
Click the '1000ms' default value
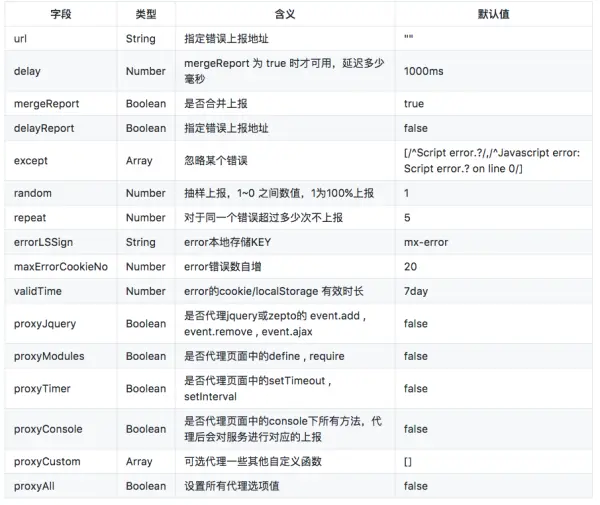click(x=424, y=71)
